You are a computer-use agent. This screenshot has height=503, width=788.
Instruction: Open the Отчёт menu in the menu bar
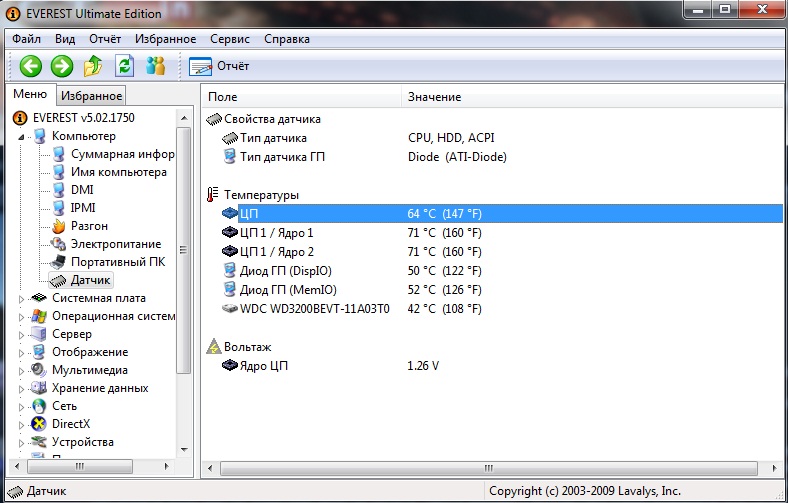(105, 39)
